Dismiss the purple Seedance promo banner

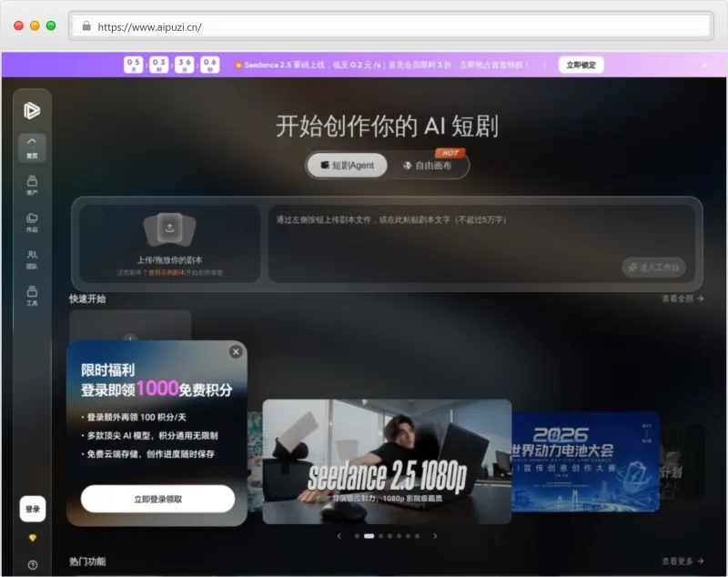pos(703,65)
